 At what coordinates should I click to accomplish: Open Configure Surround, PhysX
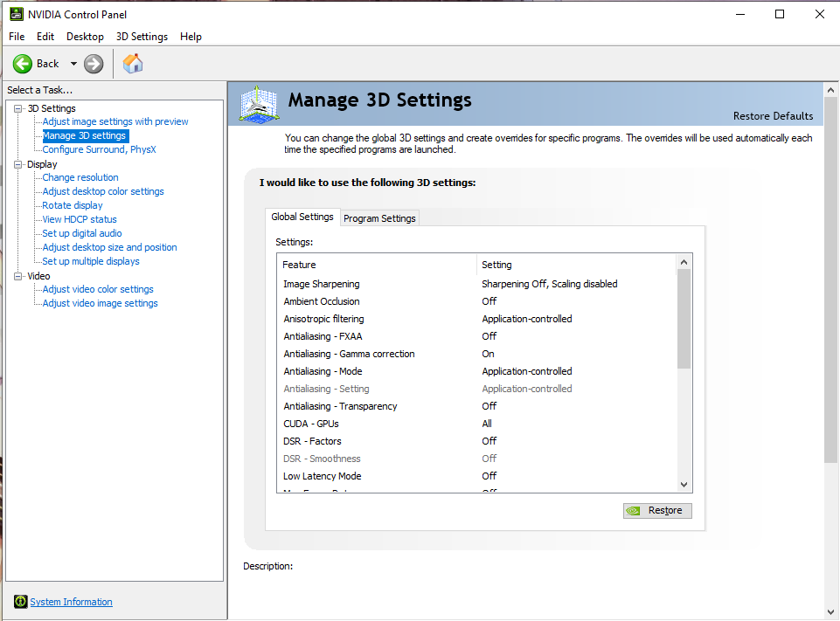(99, 149)
